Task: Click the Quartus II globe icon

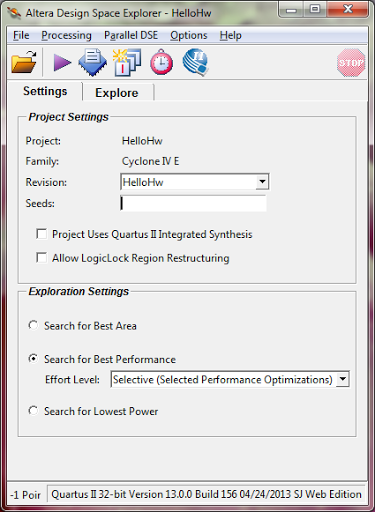Action: click(x=196, y=62)
